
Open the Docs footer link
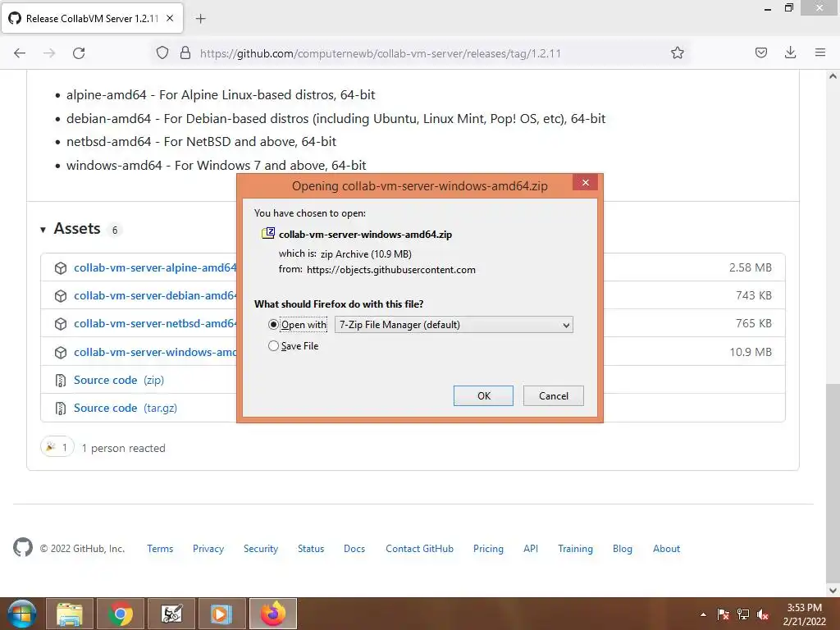(x=354, y=549)
